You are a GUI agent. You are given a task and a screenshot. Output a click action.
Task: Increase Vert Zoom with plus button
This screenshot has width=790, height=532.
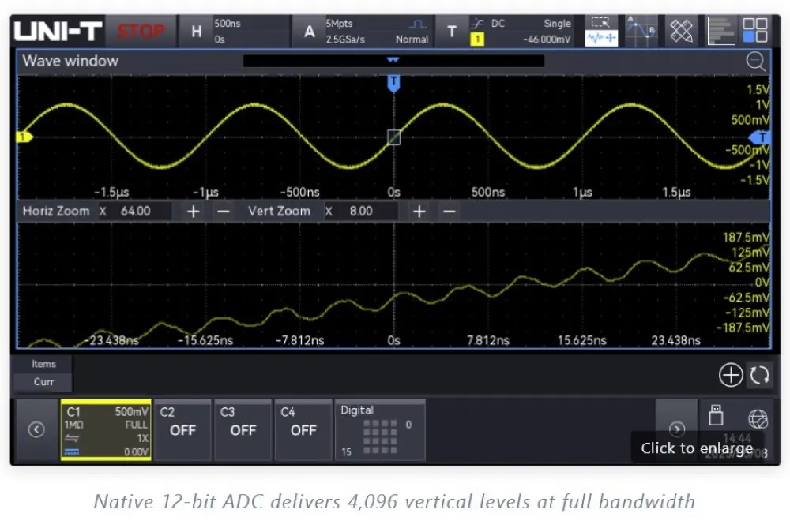pyautogui.click(x=419, y=212)
